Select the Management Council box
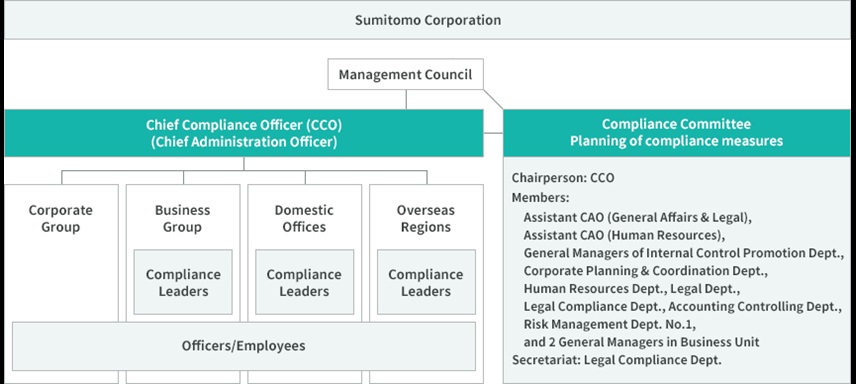 [x=406, y=74]
